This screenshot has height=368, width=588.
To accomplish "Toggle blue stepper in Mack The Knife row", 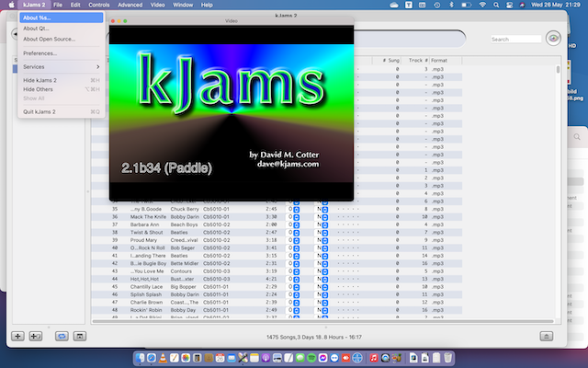I will [x=298, y=216].
